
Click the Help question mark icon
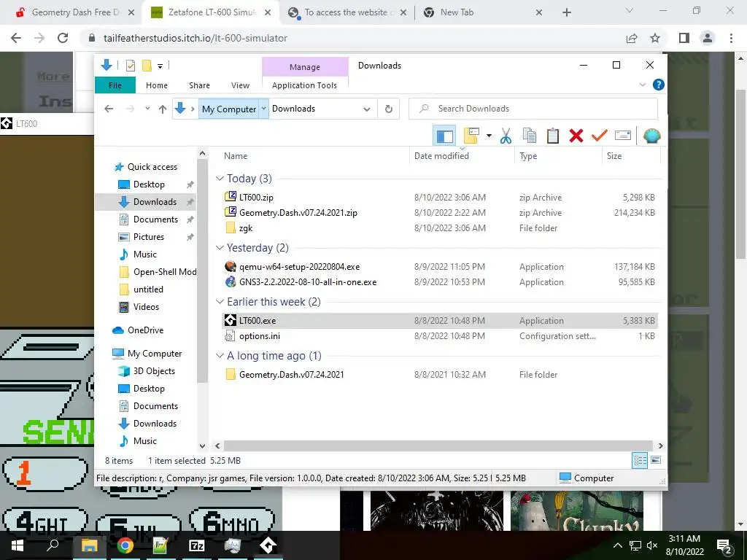pos(659,85)
